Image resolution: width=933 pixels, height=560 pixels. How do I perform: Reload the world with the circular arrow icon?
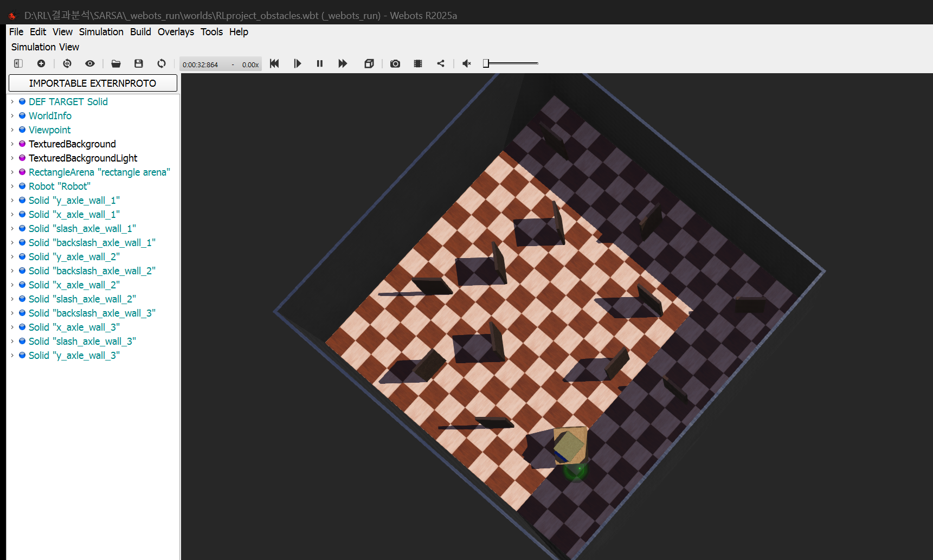point(162,63)
